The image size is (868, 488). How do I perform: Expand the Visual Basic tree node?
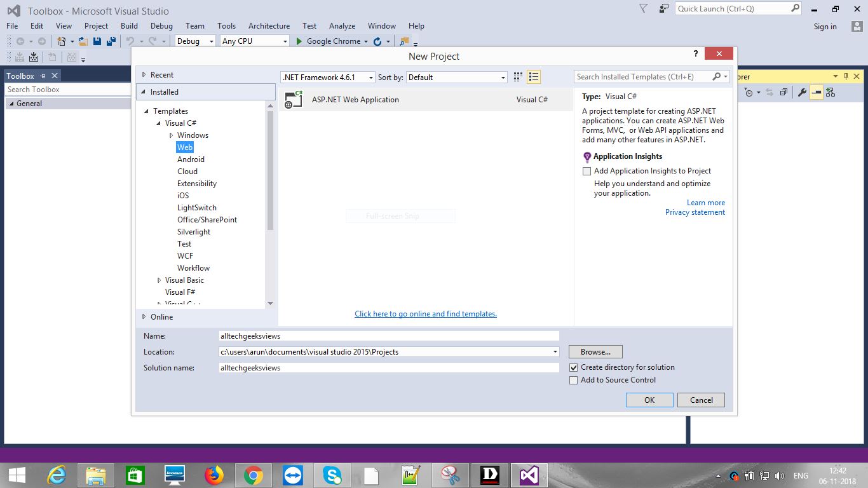point(159,280)
